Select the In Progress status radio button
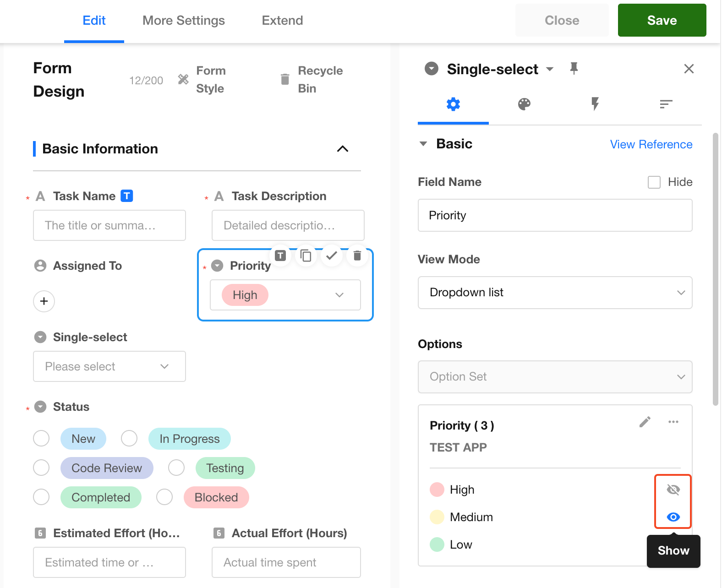The height and width of the screenshot is (588, 722). point(129,438)
